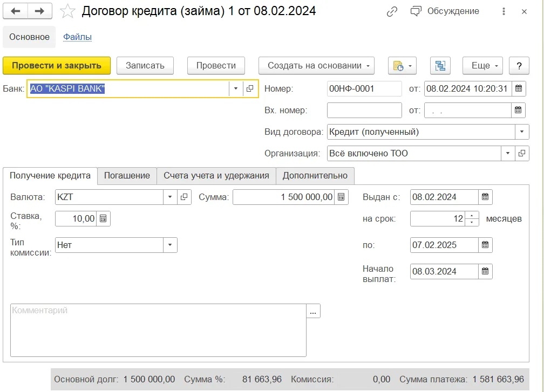The image size is (544, 392).
Task: Open the calendar for the Начало выплат date
Action: point(485,271)
